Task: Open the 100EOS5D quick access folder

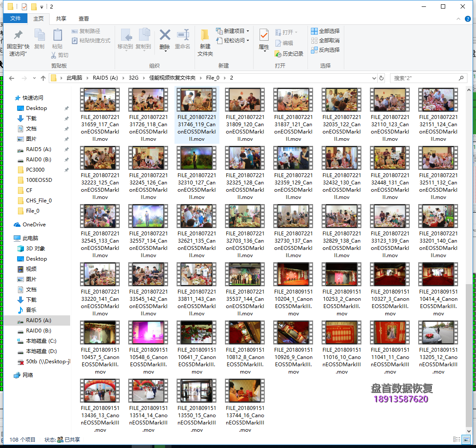Action: click(39, 180)
